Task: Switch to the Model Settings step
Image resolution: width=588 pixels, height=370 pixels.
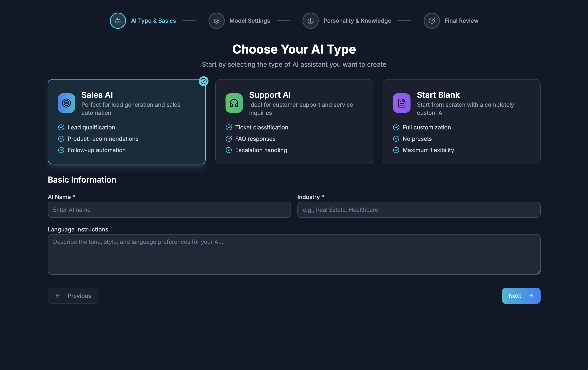Action: [250, 21]
